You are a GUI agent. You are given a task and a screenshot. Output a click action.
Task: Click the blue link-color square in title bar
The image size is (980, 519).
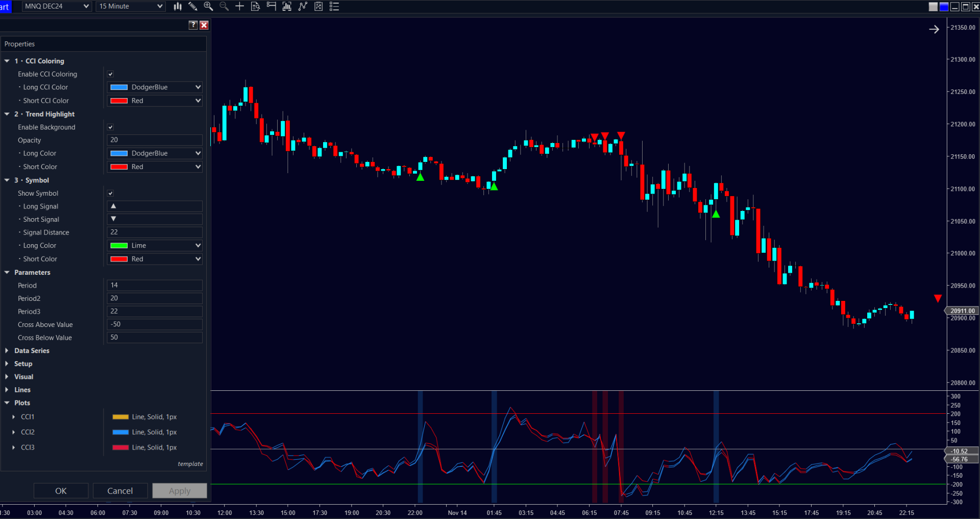pos(944,7)
